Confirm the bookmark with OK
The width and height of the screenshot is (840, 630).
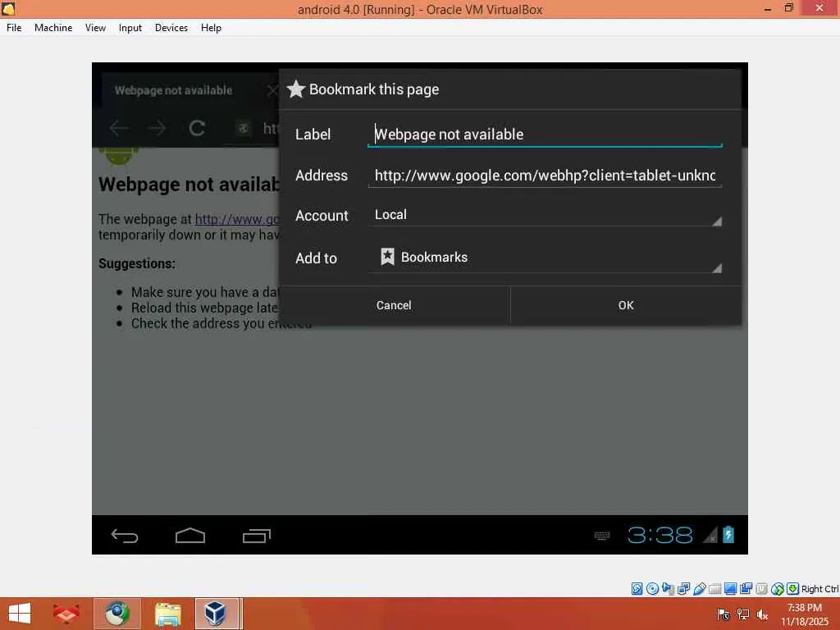(626, 305)
